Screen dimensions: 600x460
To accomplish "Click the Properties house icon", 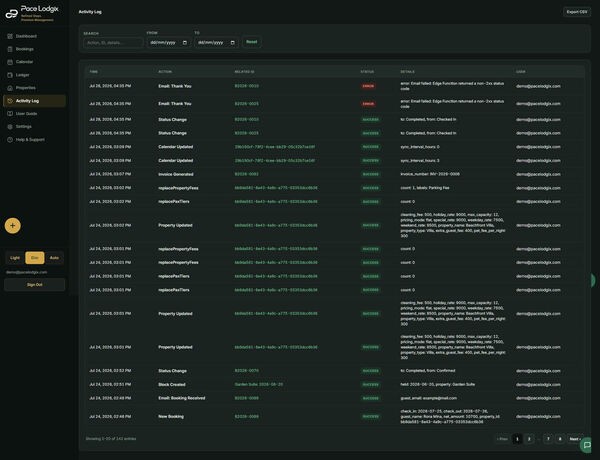I will [10, 88].
